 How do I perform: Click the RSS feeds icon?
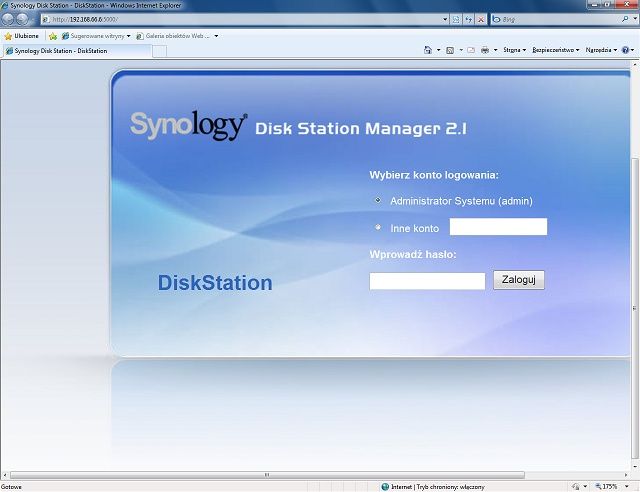[450, 50]
